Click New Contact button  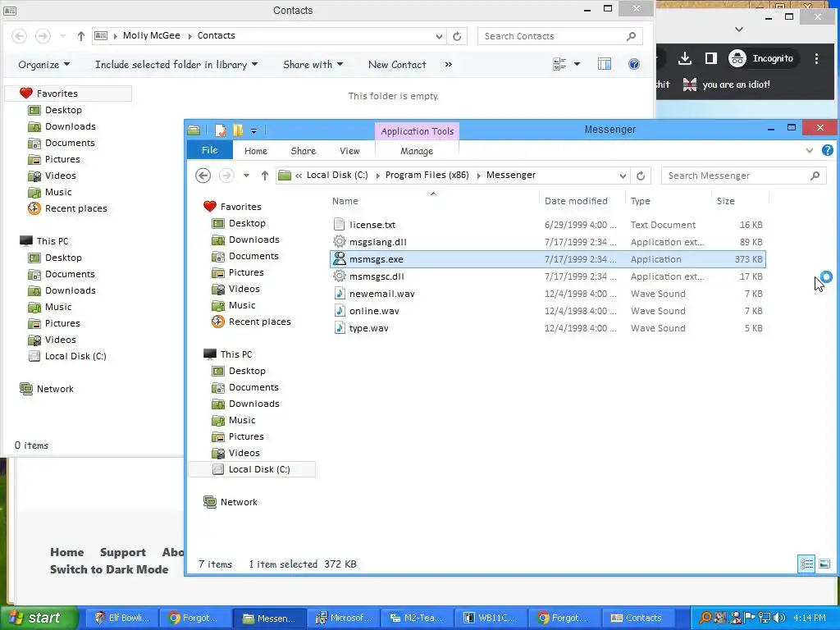click(x=397, y=64)
